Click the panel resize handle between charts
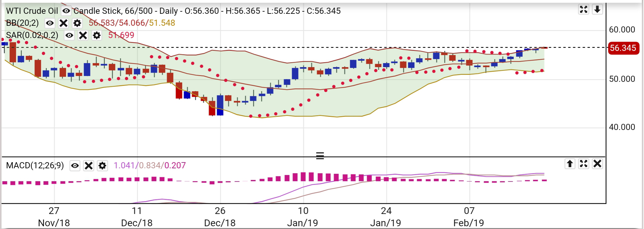 [320, 156]
